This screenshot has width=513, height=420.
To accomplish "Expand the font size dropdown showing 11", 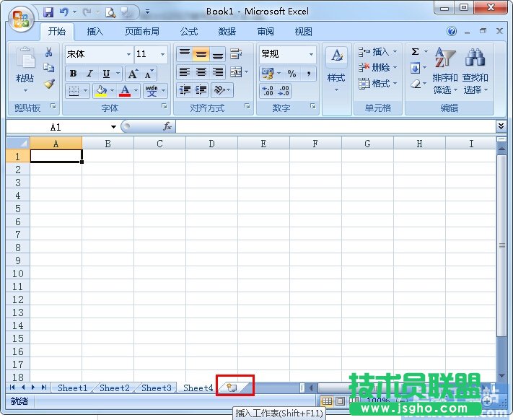I will click(x=163, y=54).
